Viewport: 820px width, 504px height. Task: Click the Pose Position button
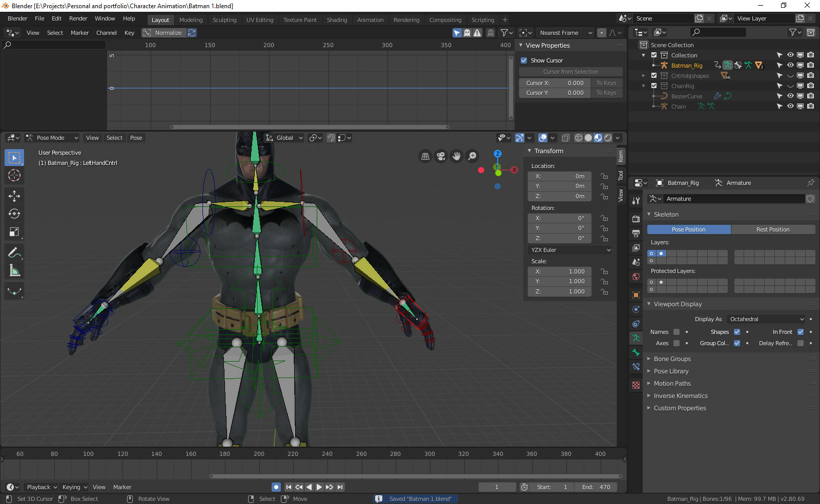(689, 229)
